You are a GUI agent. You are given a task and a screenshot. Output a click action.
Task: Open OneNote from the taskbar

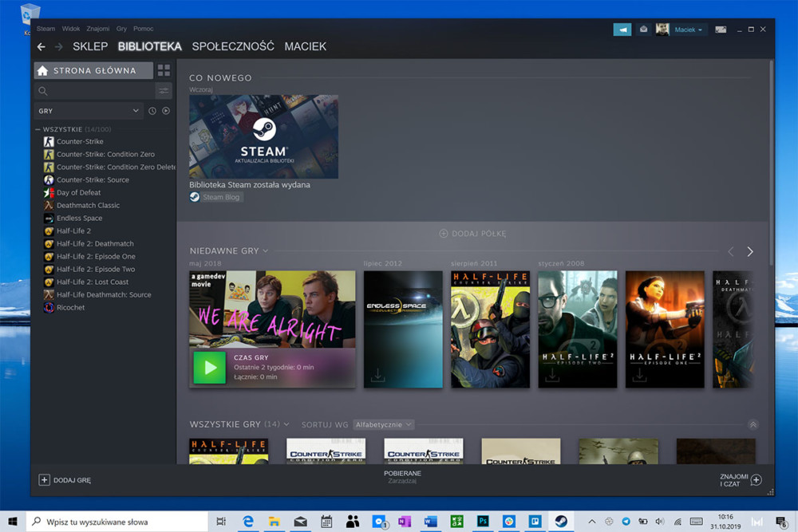tap(405, 522)
